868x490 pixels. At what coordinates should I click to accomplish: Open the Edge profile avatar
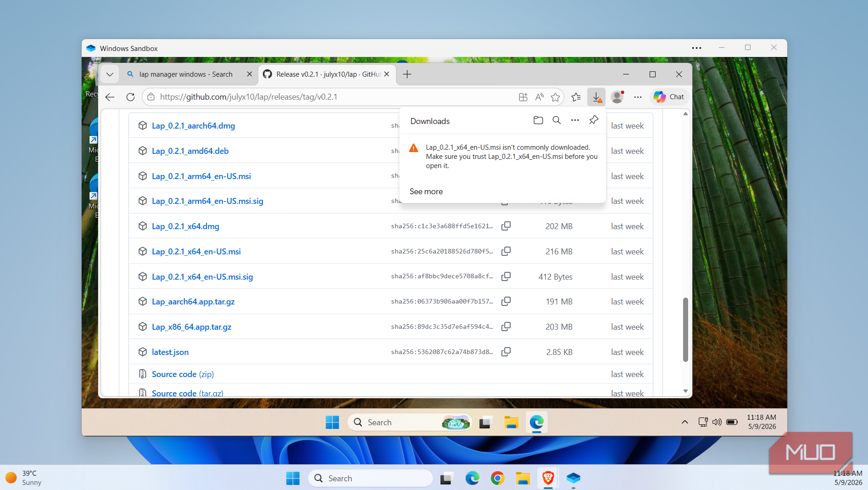coord(618,97)
